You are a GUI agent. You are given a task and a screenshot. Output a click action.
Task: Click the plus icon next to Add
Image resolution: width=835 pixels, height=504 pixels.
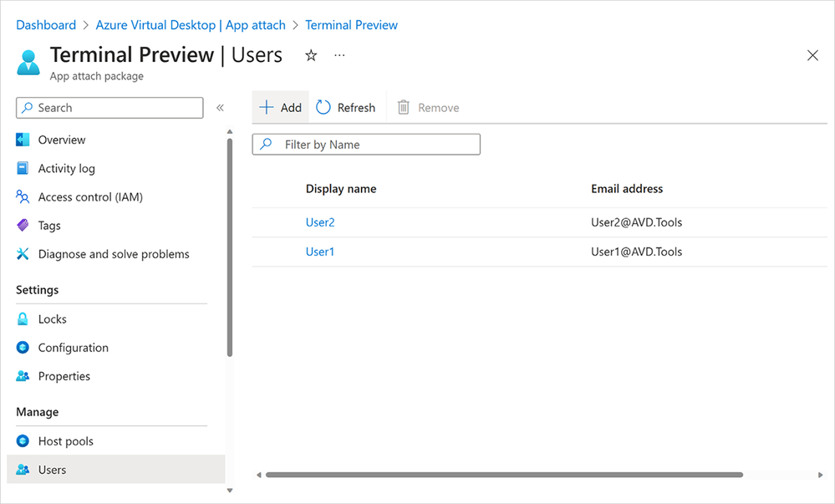(x=267, y=108)
